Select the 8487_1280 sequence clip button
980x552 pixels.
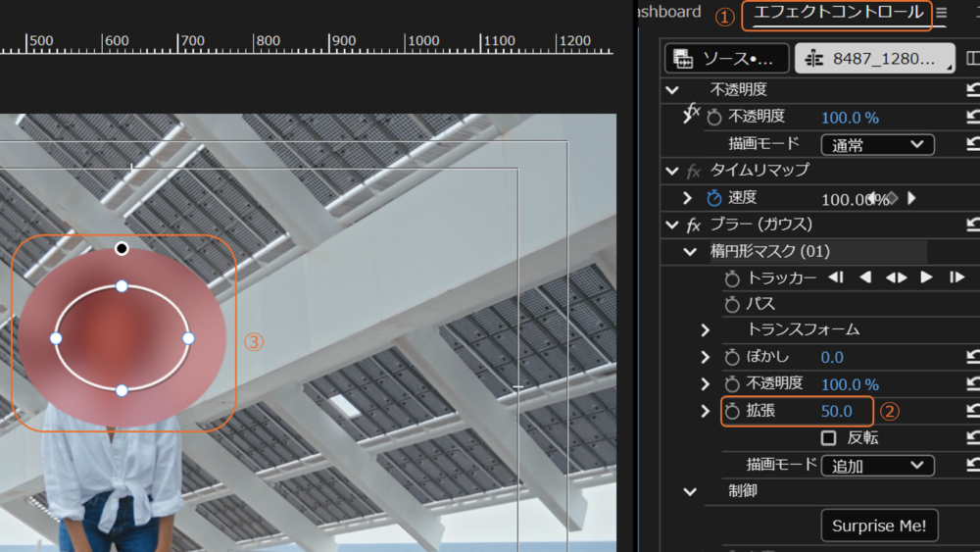874,58
